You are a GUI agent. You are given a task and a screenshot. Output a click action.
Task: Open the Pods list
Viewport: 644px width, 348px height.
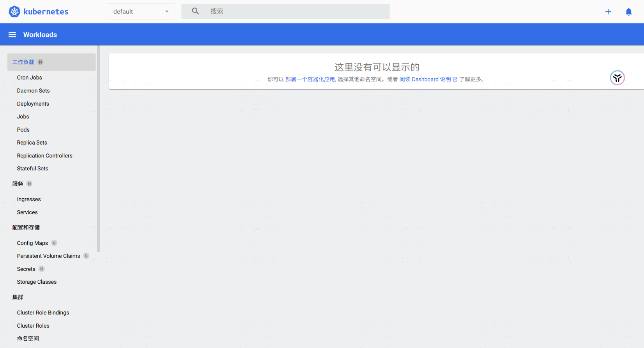23,129
